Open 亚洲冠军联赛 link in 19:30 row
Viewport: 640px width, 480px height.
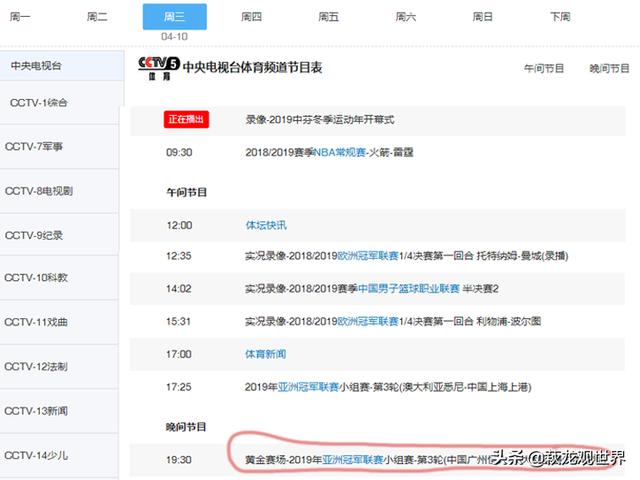pos(353,460)
